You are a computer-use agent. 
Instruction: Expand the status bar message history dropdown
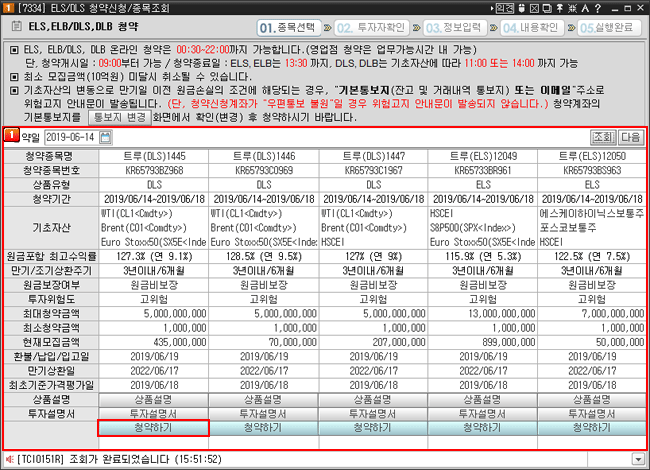tap(639, 460)
